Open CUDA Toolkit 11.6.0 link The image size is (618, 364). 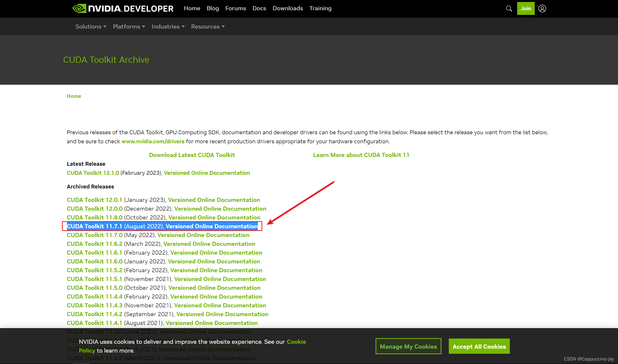pos(94,262)
